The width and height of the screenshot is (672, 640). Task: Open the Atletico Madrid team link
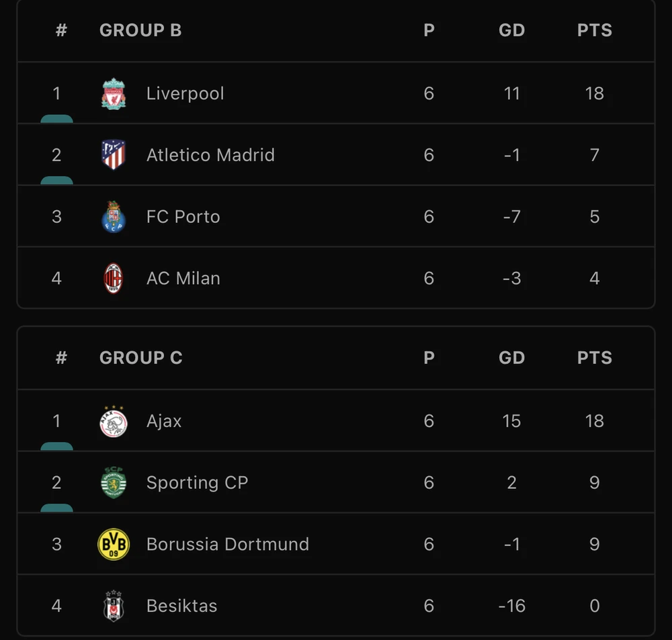[210, 155]
